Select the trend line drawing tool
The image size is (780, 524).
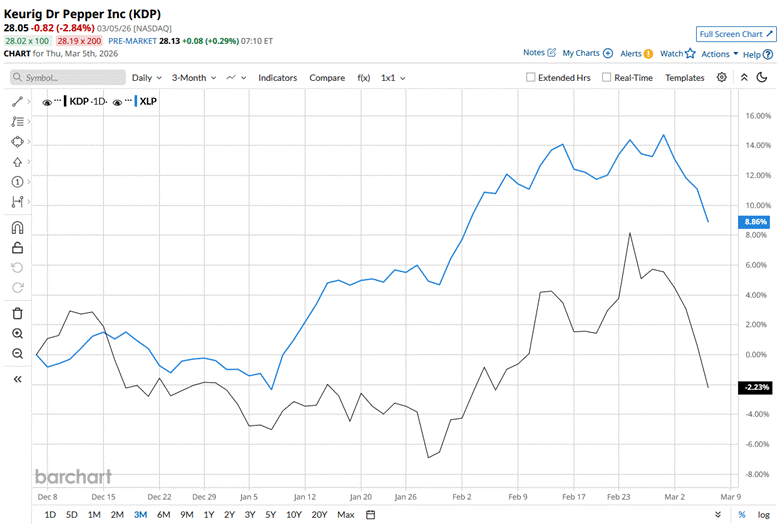[x=17, y=102]
